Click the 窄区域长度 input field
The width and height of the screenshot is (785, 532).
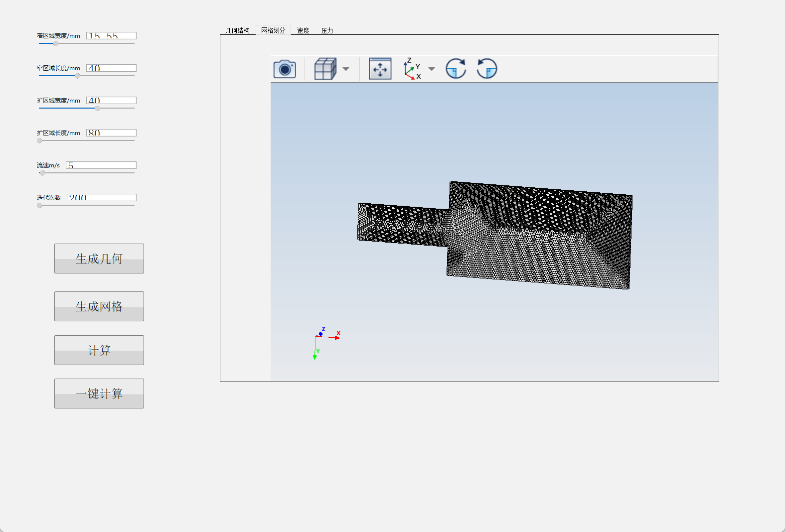coord(111,68)
